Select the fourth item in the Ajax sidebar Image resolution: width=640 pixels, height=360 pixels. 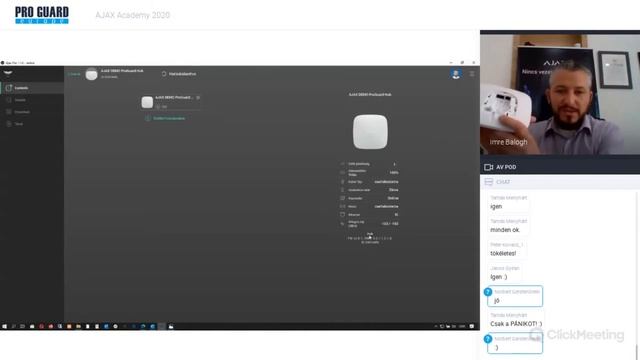[x=32, y=124]
